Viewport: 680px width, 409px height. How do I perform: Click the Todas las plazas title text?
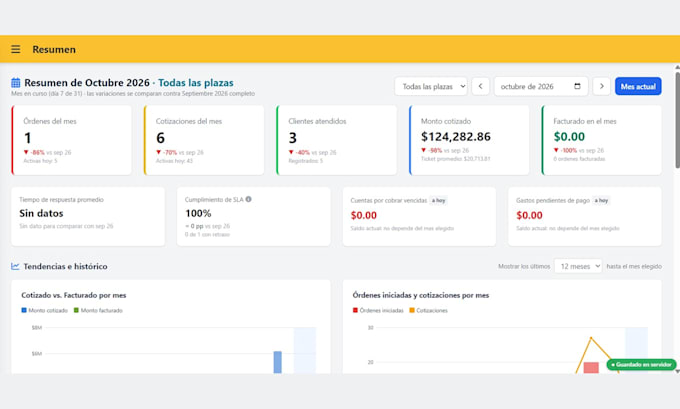(196, 82)
